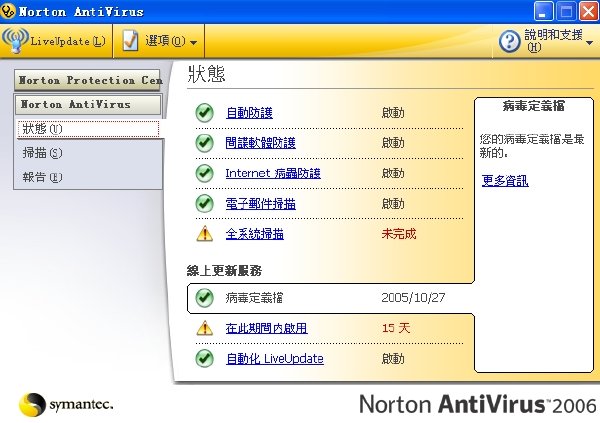Maximize the Norton AntiVirus window
The height and width of the screenshot is (423, 600).
[x=566, y=11]
